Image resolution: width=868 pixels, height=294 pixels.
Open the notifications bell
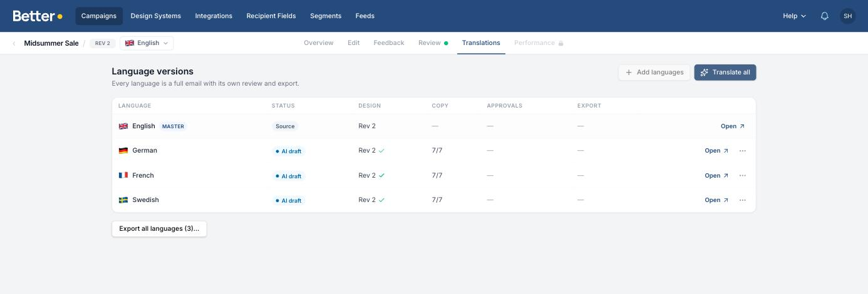click(825, 16)
